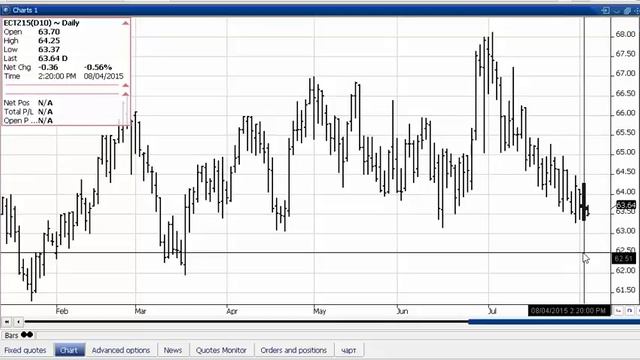Click the Mar label on the time axis
The image size is (640, 360).
(140, 311)
